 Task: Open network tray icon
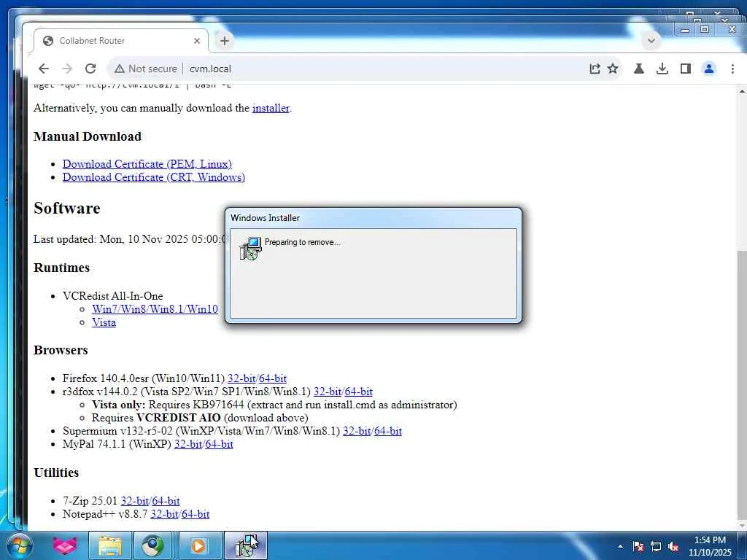[656, 546]
